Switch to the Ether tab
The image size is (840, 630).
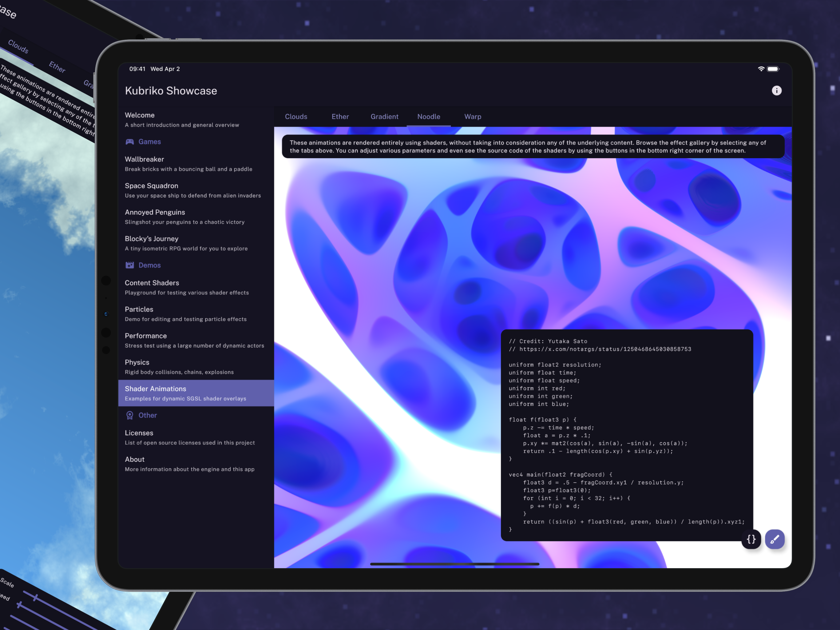point(340,117)
